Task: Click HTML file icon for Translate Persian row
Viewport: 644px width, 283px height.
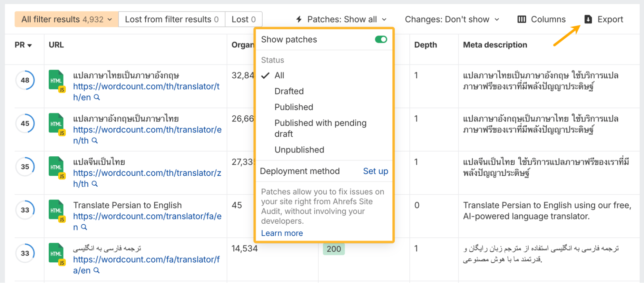Action: [57, 210]
